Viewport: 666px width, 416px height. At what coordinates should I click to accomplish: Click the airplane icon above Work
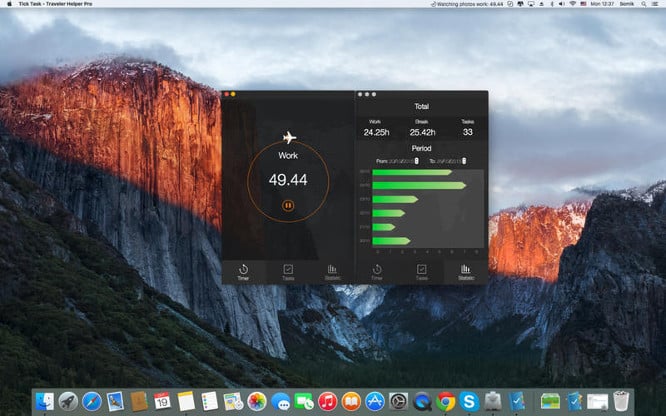pos(289,137)
